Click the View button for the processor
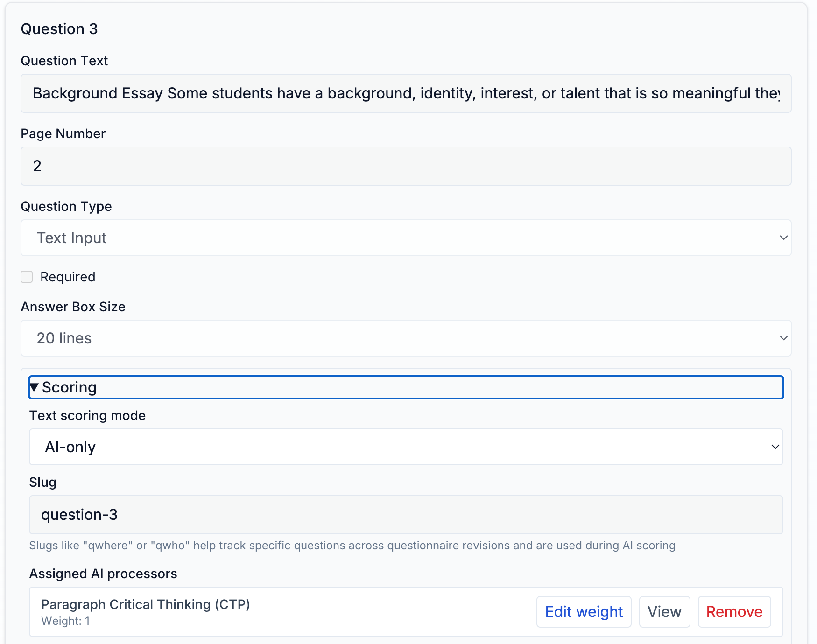The width and height of the screenshot is (817, 644). pyautogui.click(x=665, y=612)
